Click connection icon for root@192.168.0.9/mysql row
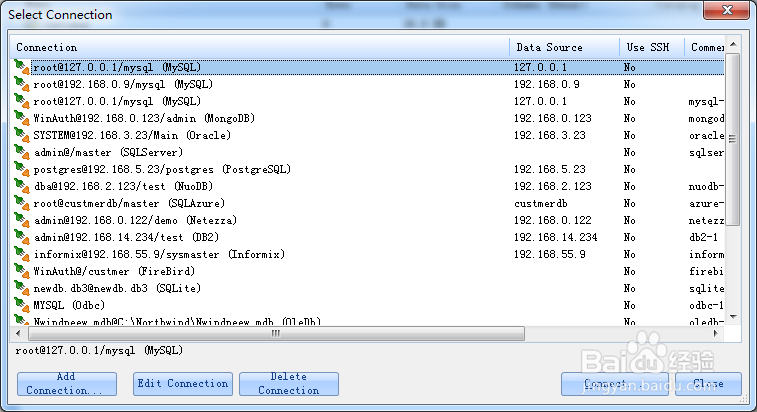 pos(22,84)
